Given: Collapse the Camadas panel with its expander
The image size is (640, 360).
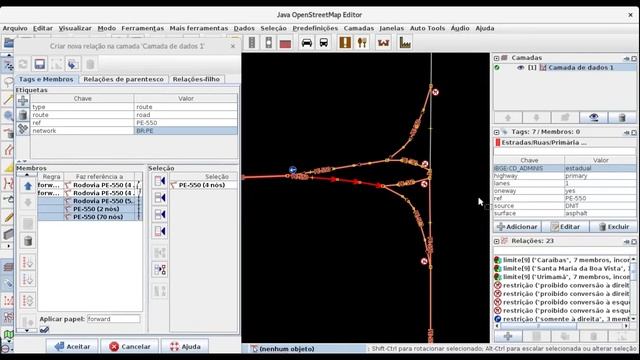Looking at the screenshot, I should click(497, 58).
